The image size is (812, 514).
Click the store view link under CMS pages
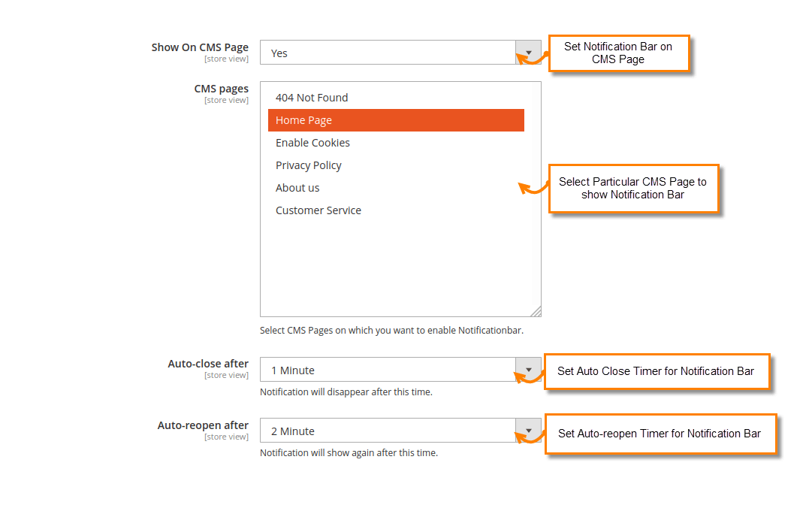[x=227, y=99]
